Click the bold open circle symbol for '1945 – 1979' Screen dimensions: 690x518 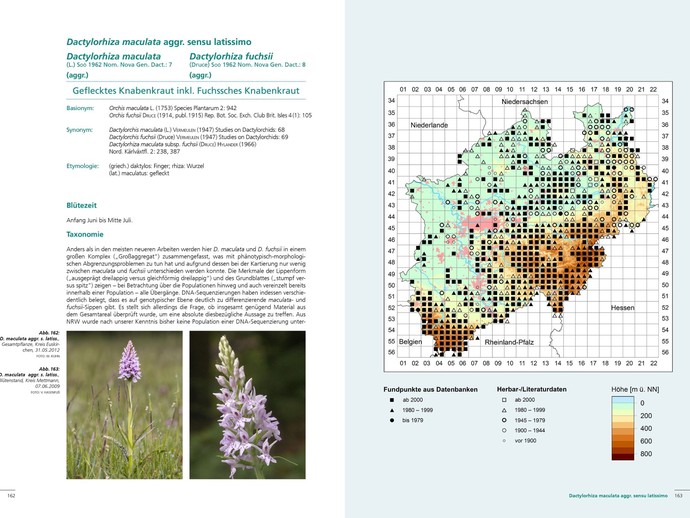[504, 420]
